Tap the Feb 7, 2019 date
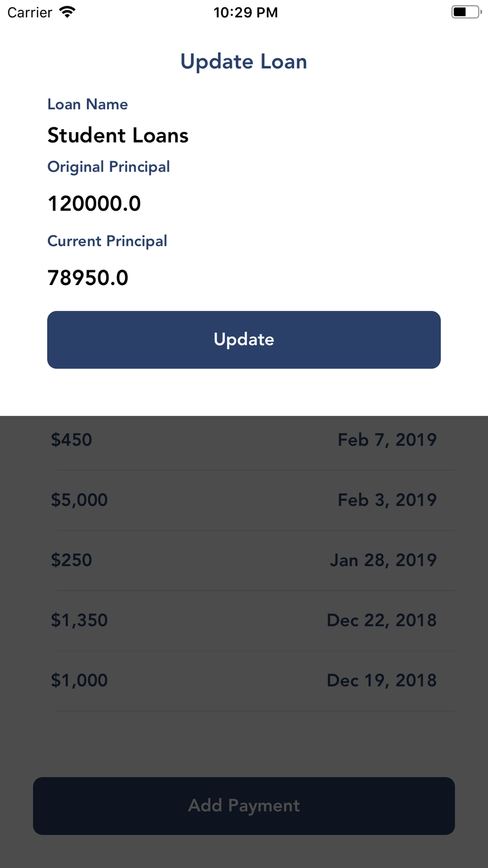Image resolution: width=488 pixels, height=868 pixels. click(x=387, y=440)
